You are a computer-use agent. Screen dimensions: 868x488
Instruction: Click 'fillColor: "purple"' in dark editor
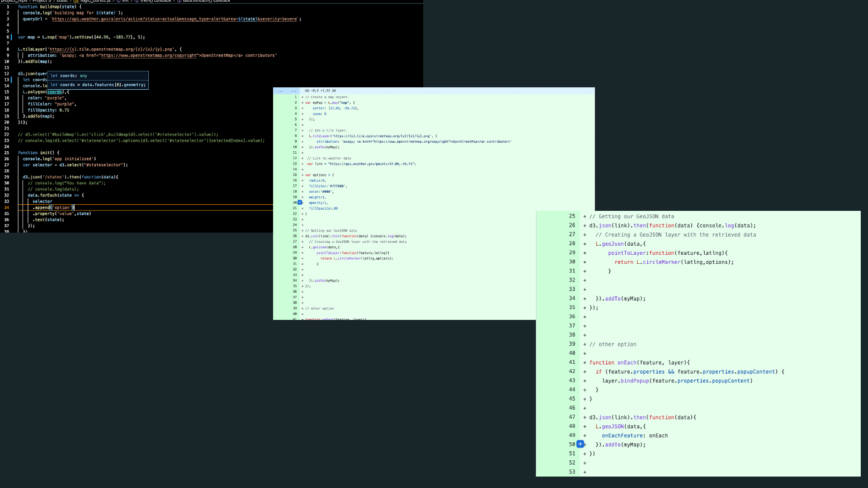[x=51, y=104]
